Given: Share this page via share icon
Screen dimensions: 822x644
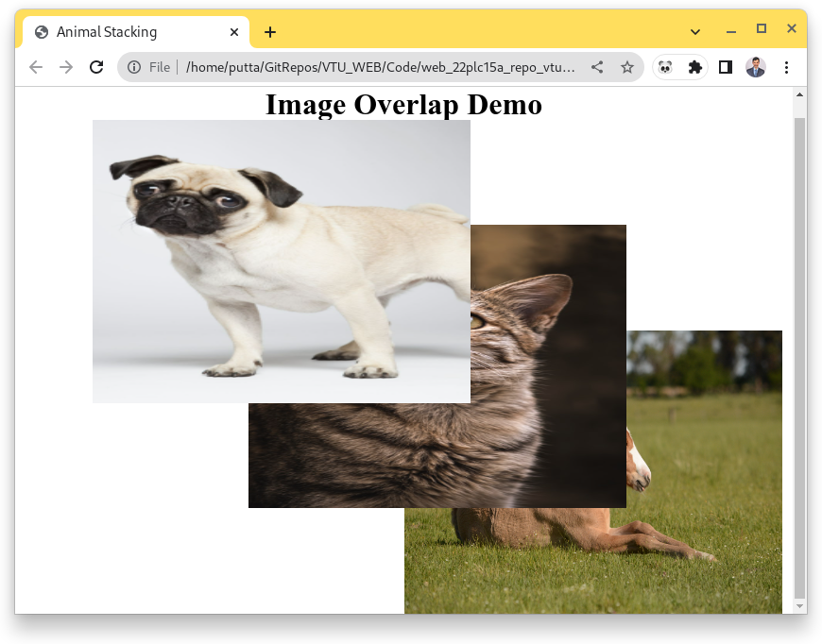Looking at the screenshot, I should 597,67.
